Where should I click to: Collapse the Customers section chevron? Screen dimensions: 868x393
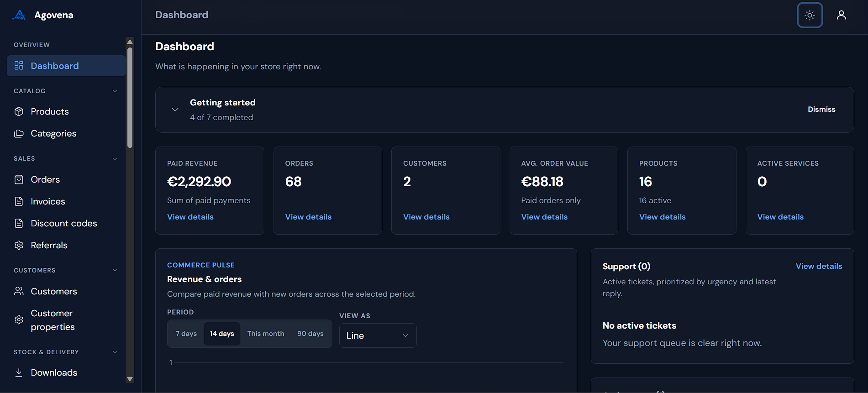[x=115, y=270]
